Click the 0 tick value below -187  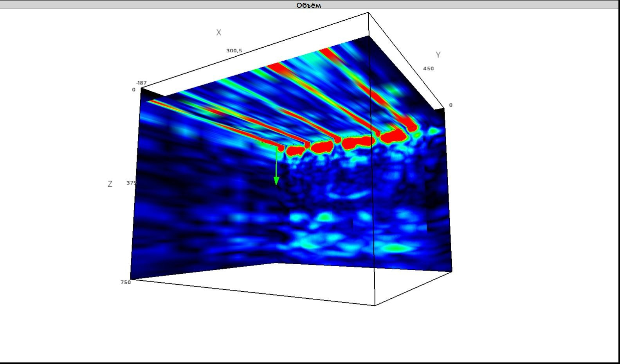[133, 90]
